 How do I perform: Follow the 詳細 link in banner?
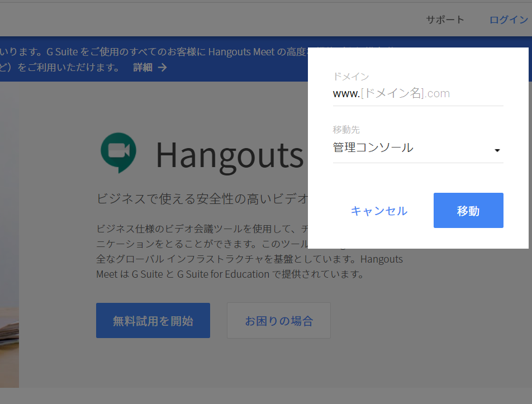point(143,68)
